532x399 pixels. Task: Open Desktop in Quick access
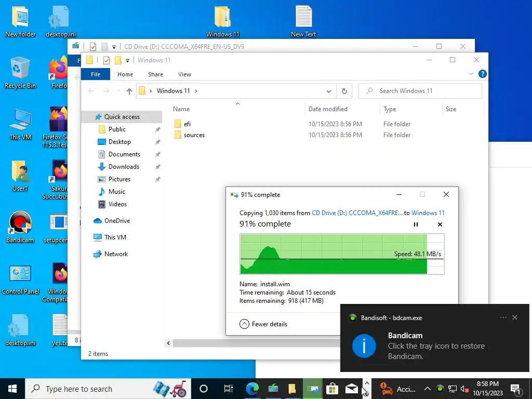coord(119,142)
